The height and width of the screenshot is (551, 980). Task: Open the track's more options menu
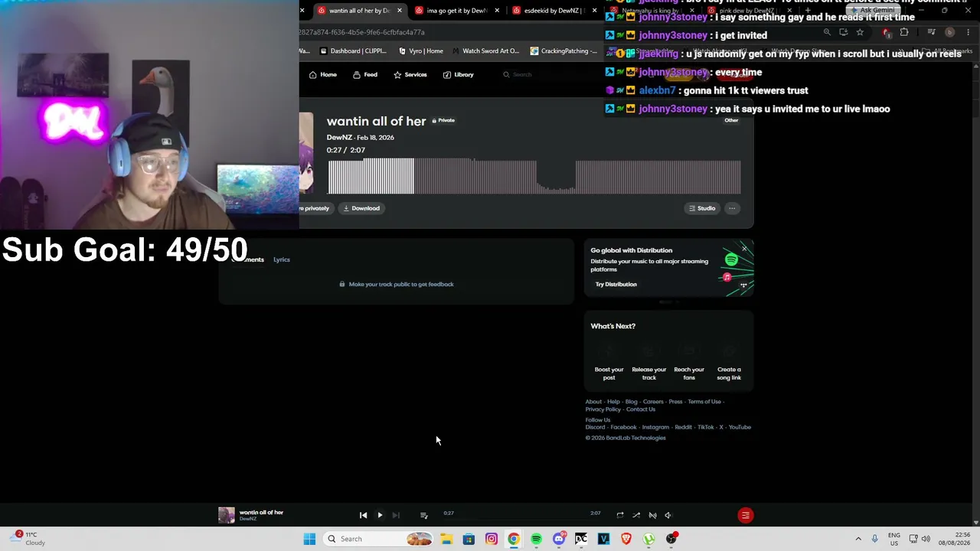click(732, 208)
